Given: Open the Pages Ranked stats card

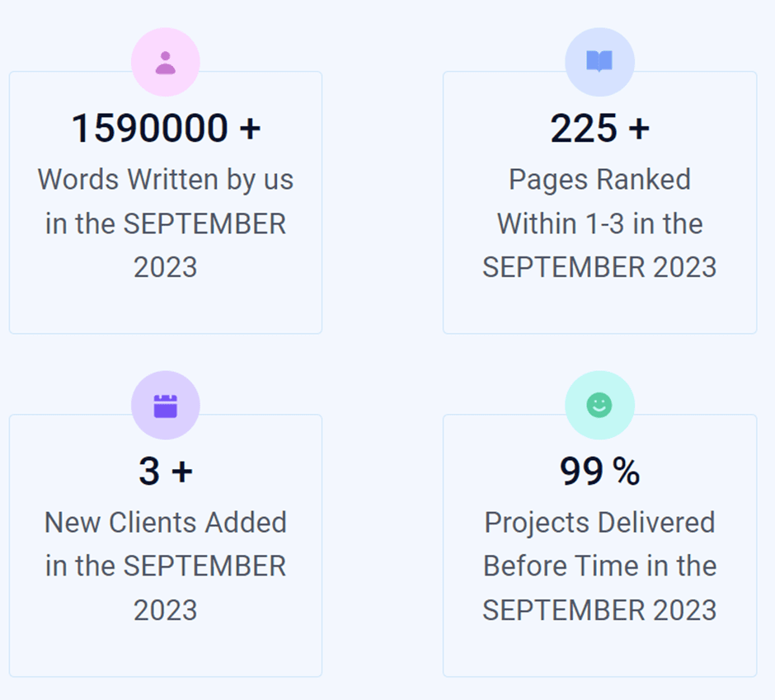Looking at the screenshot, I should tap(599, 203).
